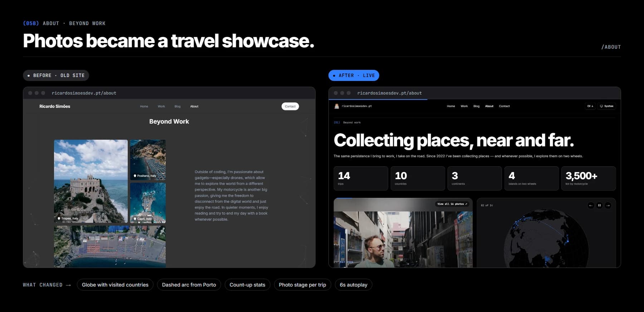The width and height of the screenshot is (644, 312).
Task: Open Work on the old site navbar
Action: pos(161,106)
